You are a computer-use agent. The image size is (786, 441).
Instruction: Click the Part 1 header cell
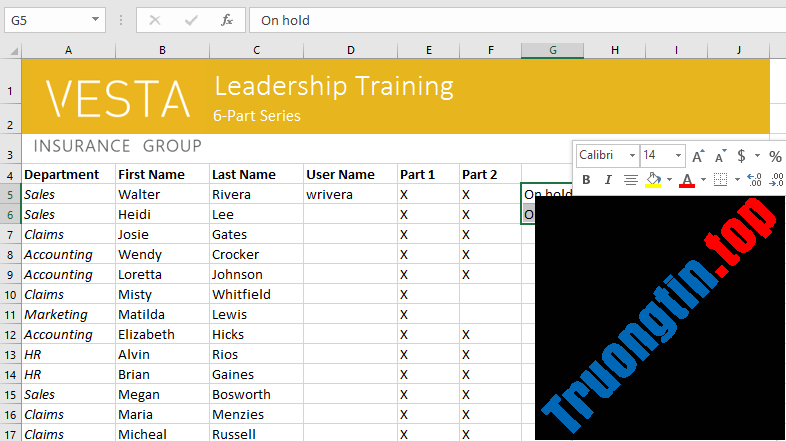coord(429,174)
